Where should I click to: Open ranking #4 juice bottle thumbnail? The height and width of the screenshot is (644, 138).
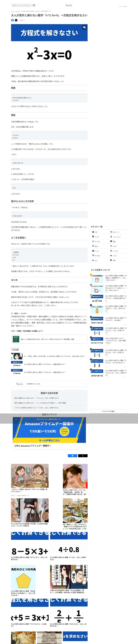[97, 309]
